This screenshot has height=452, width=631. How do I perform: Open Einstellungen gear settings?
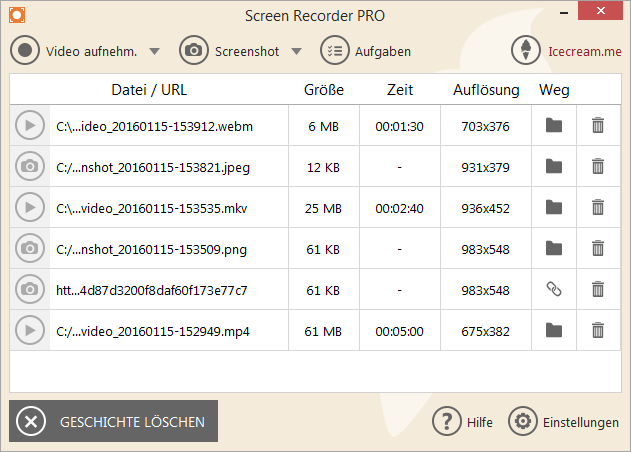523,421
